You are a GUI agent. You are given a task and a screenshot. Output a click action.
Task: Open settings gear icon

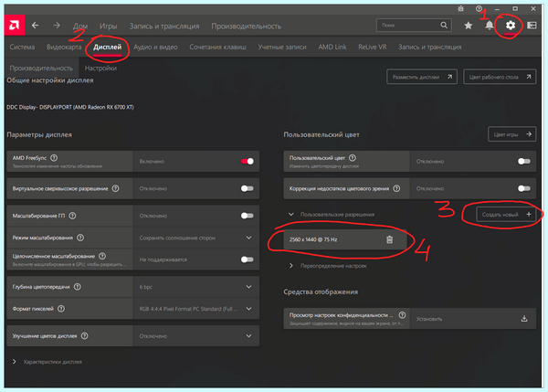(x=511, y=26)
